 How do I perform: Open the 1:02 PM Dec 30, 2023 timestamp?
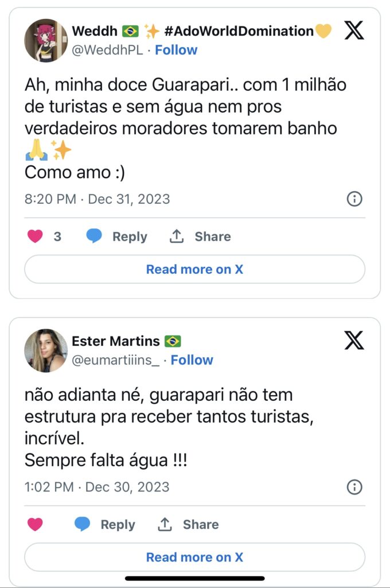pos(97,487)
